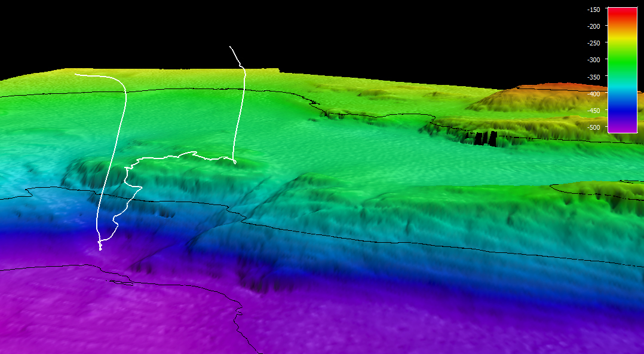The height and width of the screenshot is (354, 644).
Task: Click the -500 depth legend label
Action: point(593,127)
